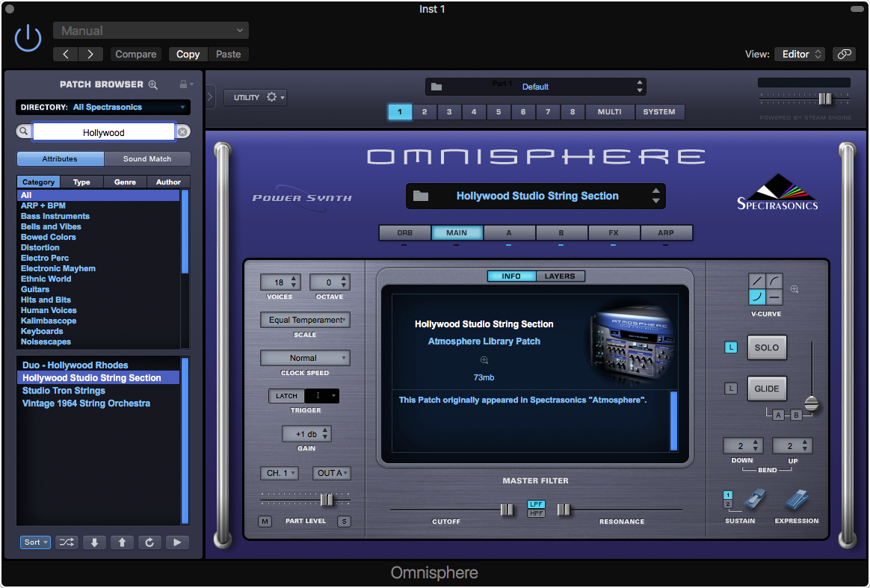Clear the Hollywood search text
The height and width of the screenshot is (588, 870).
(182, 131)
